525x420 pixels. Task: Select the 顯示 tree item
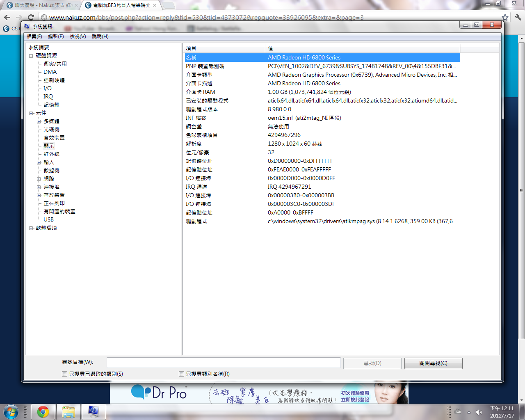coord(49,146)
